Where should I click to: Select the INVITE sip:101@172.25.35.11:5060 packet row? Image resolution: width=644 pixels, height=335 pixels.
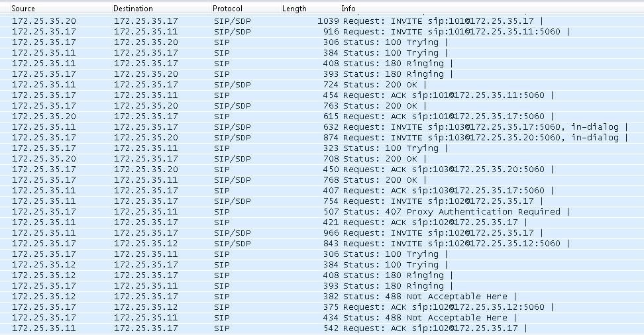(322, 32)
